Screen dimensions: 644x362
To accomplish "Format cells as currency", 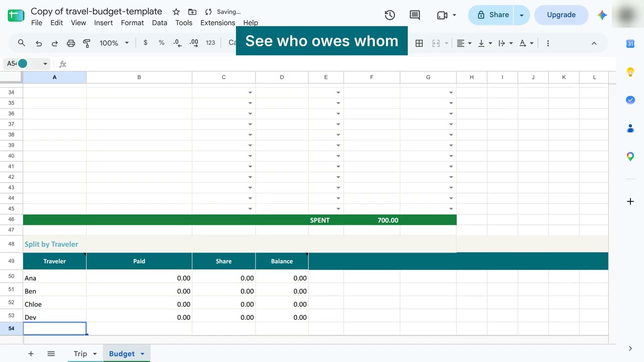I will click(x=145, y=43).
